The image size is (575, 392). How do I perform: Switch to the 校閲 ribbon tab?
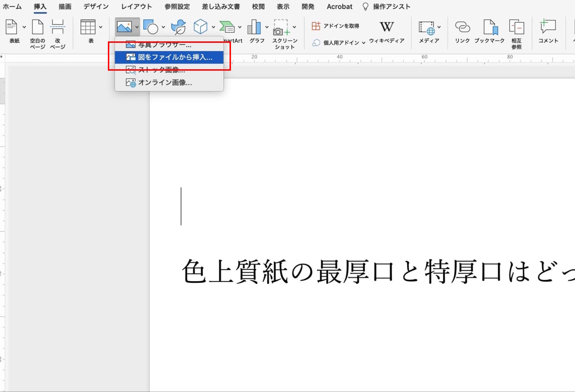pos(258,6)
